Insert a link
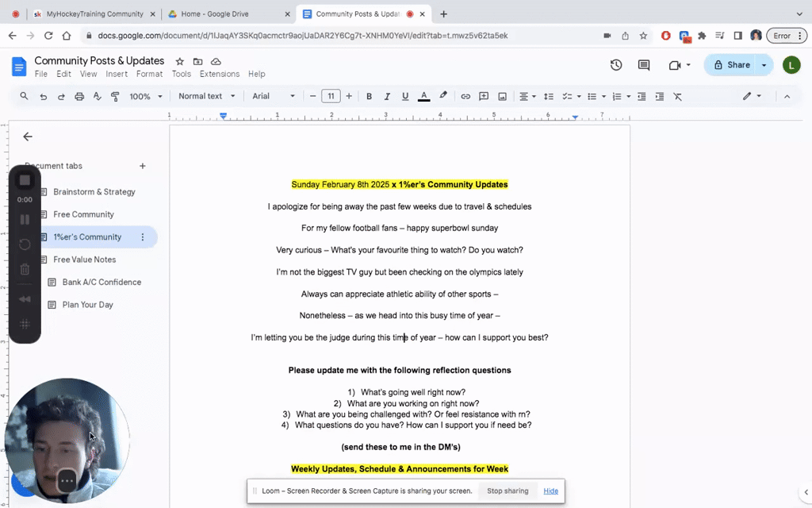This screenshot has height=508, width=812. (465, 96)
